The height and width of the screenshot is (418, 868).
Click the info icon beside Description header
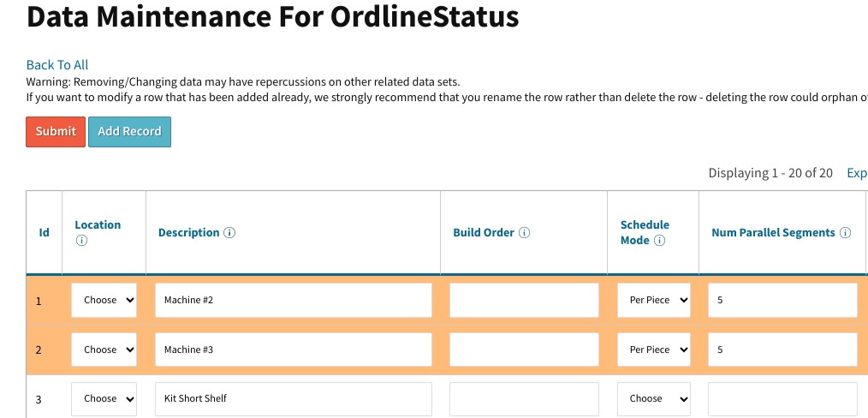click(x=229, y=233)
